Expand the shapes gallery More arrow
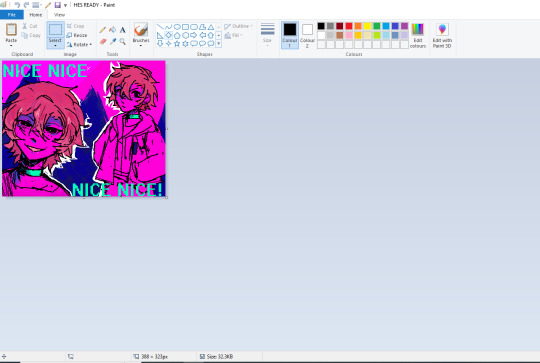This screenshot has width=540, height=363. [x=219, y=43]
